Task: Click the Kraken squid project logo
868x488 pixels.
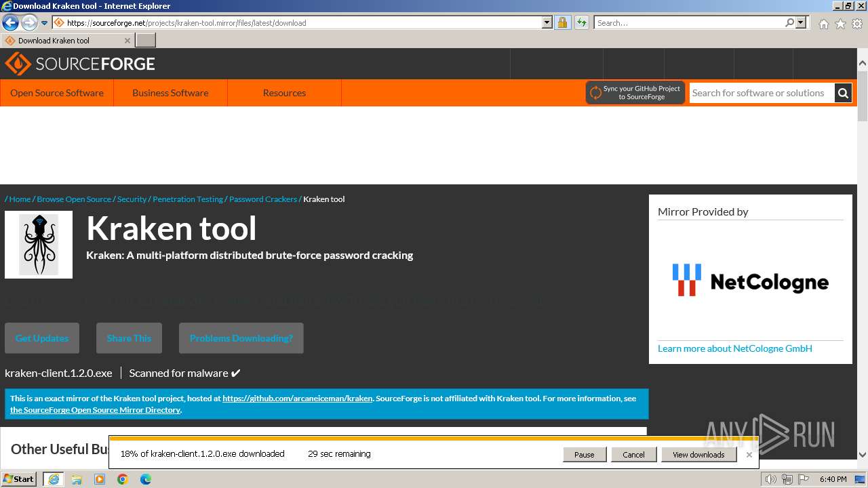Action: [x=39, y=245]
